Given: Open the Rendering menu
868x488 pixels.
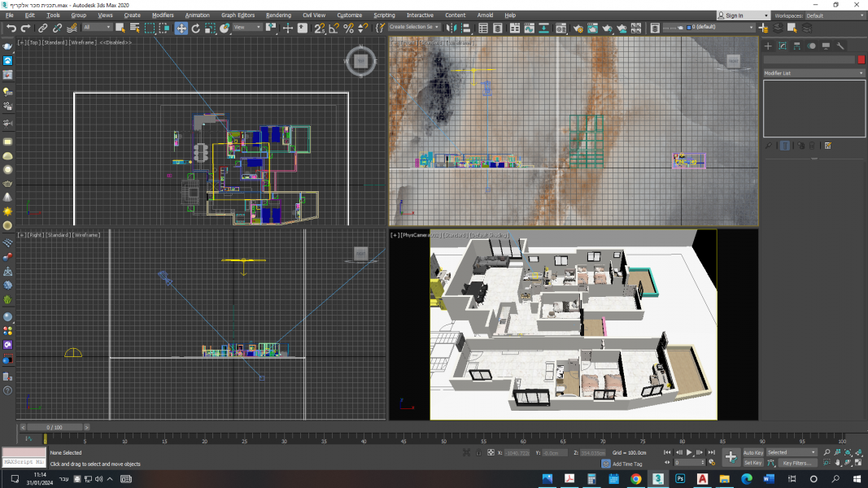Looking at the screenshot, I should (x=278, y=15).
